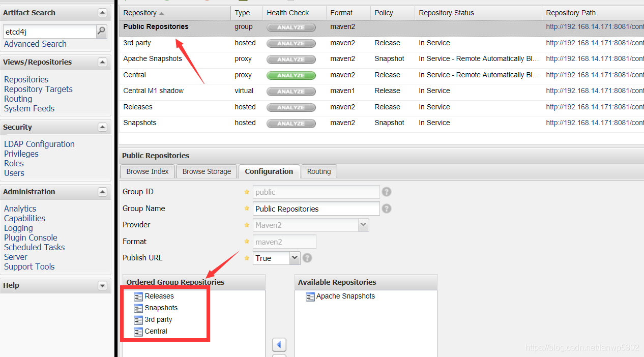
Task: Open System Feeds in sidebar
Action: [x=29, y=108]
